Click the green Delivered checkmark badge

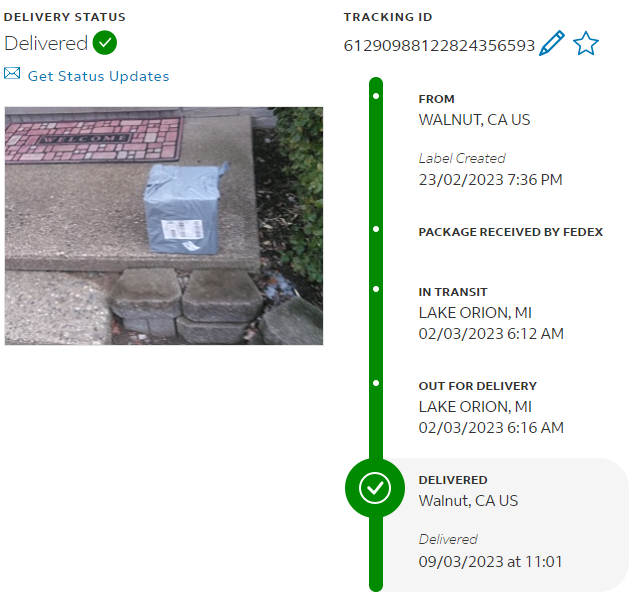pyautogui.click(x=105, y=43)
